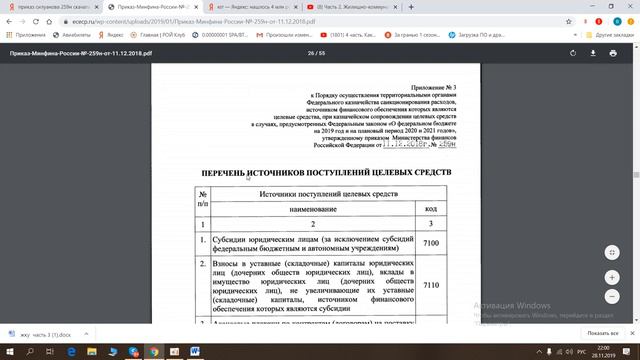The width and height of the screenshot is (640, 360).
Task: Go forward in browser history
Action: click(x=22, y=22)
